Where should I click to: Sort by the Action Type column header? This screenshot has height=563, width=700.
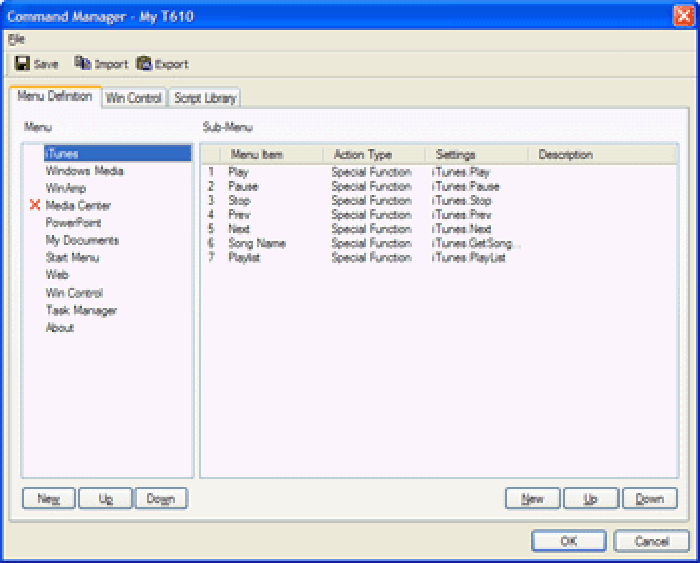(x=362, y=155)
